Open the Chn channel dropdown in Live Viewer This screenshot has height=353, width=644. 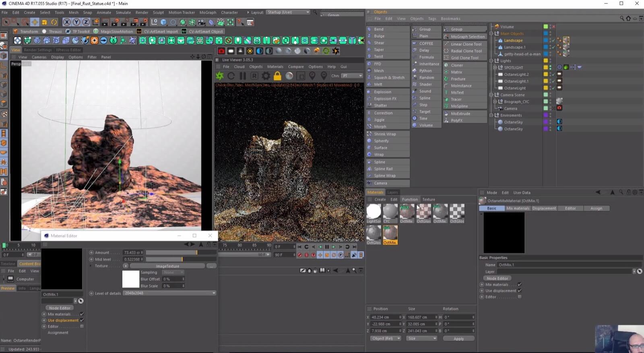point(352,76)
